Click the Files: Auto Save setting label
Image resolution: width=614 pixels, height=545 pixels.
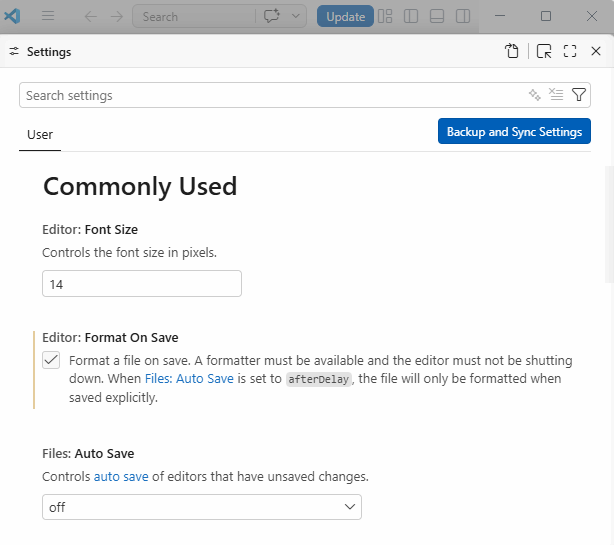[x=88, y=453]
